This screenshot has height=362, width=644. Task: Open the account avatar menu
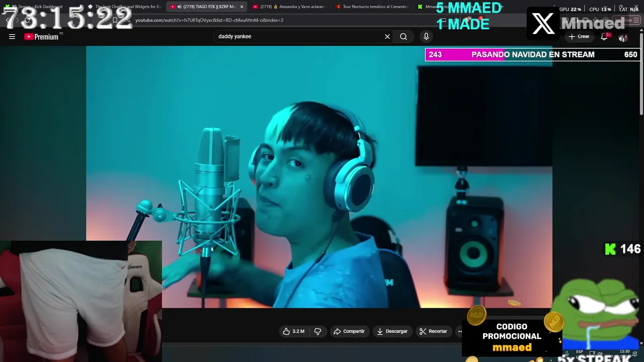623,37
